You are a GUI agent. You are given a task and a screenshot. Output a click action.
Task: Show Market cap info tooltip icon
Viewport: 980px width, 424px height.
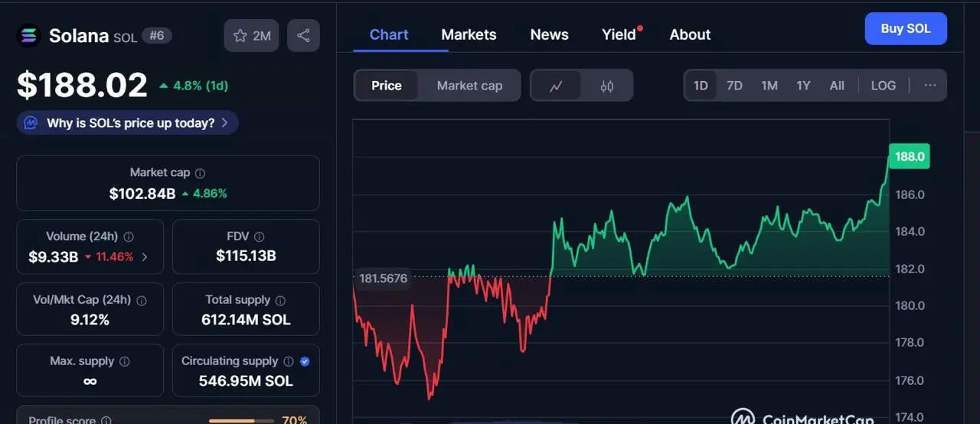click(x=200, y=174)
